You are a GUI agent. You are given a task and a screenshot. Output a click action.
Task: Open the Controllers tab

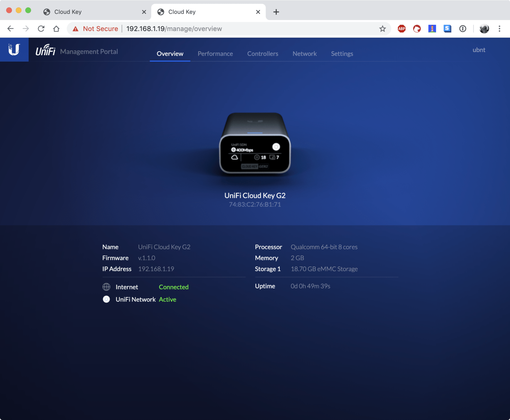click(263, 54)
